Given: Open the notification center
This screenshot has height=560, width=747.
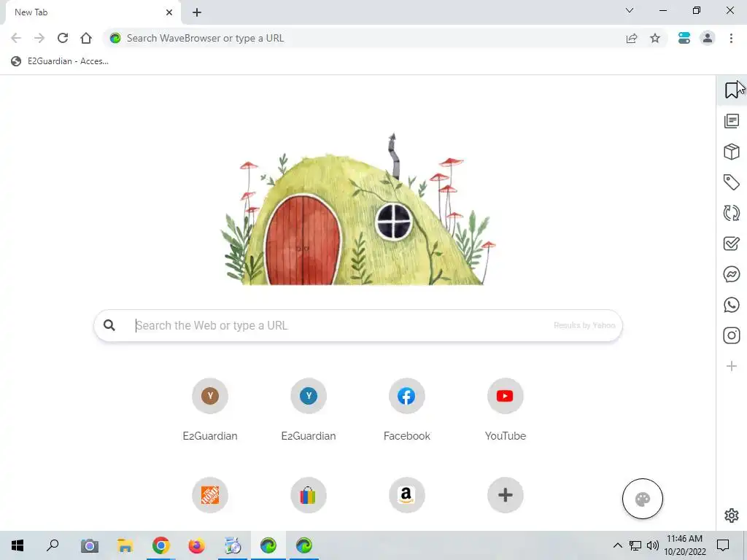Looking at the screenshot, I should pos(723,545).
